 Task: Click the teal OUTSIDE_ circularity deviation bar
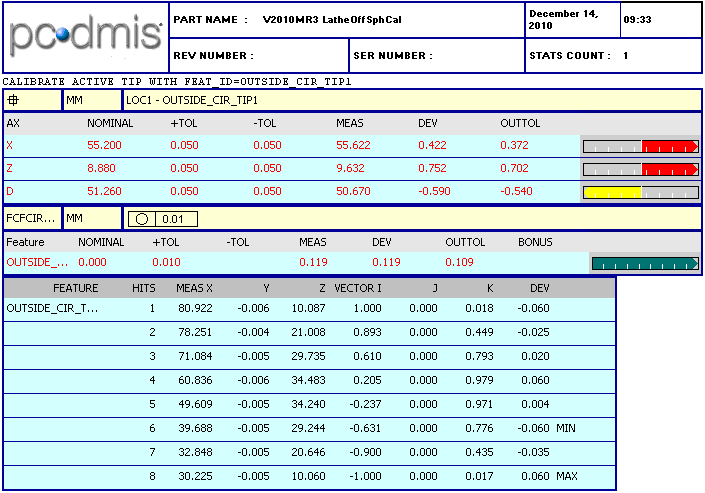point(645,264)
